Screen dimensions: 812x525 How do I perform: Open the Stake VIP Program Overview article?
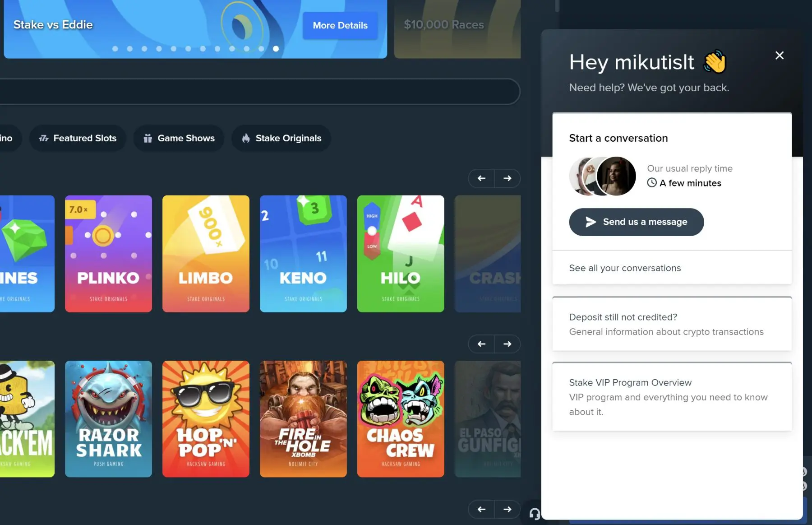(671, 396)
